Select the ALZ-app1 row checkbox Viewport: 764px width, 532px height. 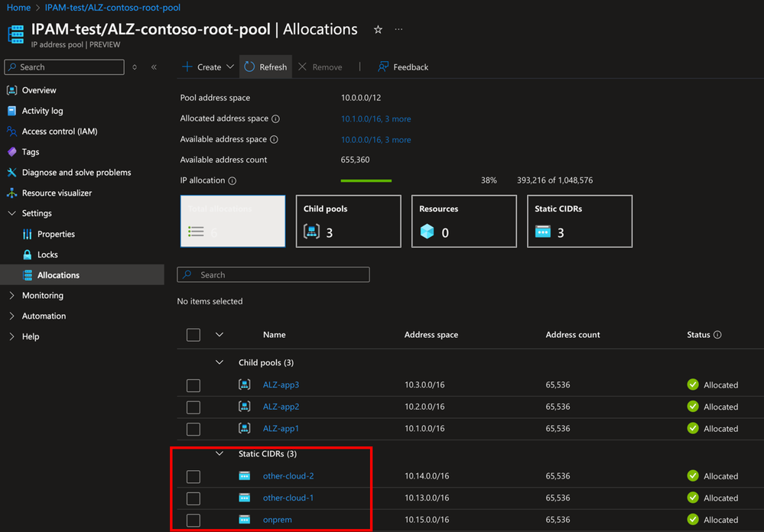coord(193,430)
